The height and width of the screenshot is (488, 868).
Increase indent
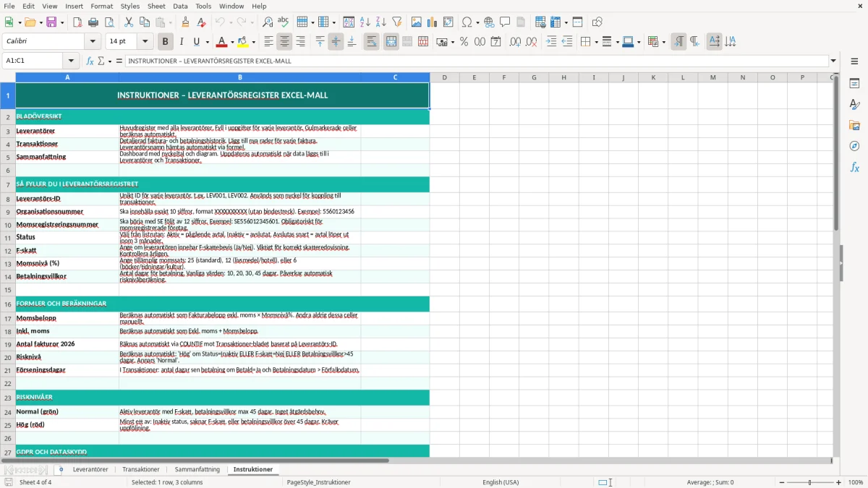pyautogui.click(x=551, y=42)
